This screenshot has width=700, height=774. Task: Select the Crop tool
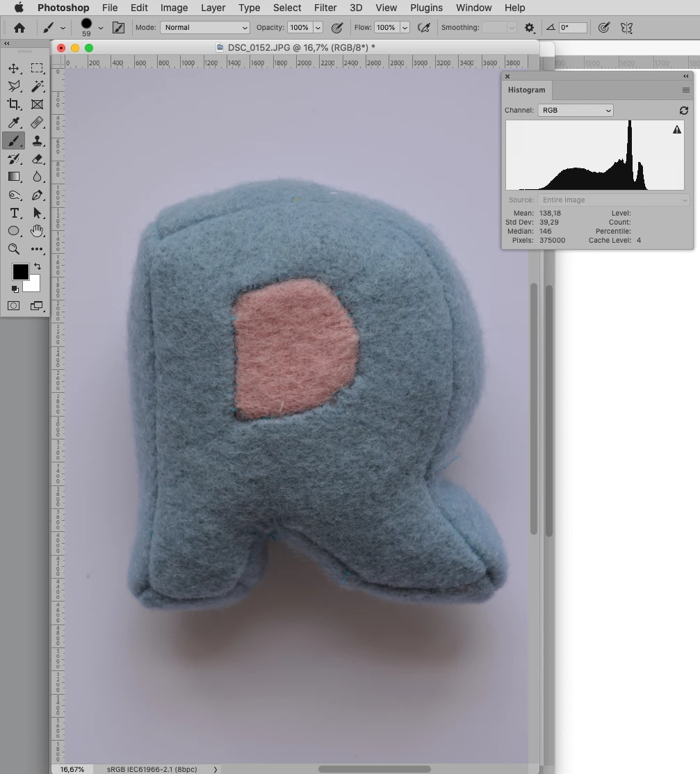click(x=14, y=104)
